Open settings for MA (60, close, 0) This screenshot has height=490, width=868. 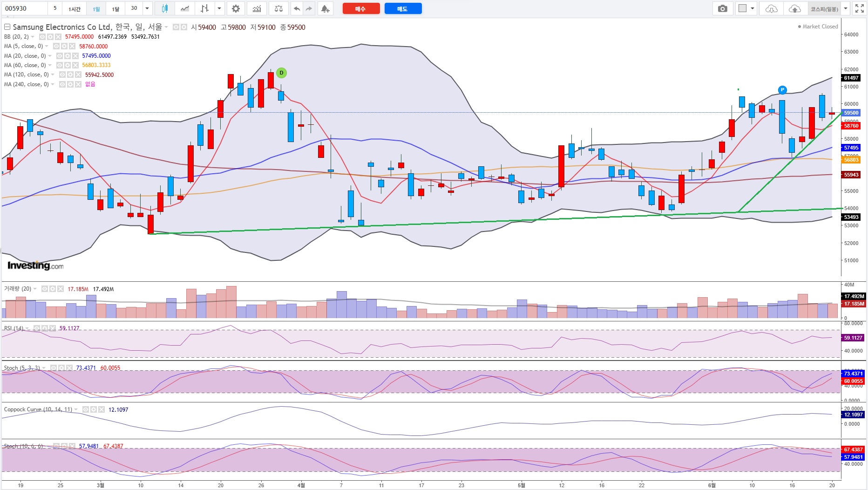(68, 65)
